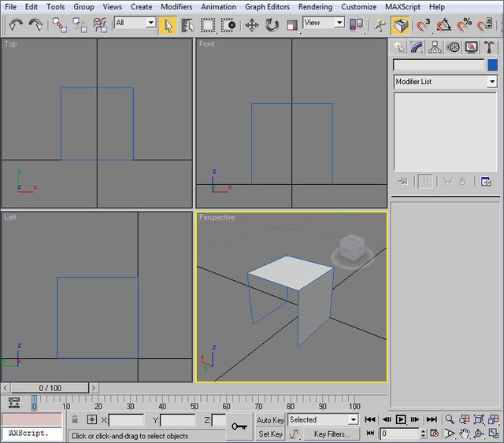504x443 pixels.
Task: Toggle the selection lock padlock
Action: pos(76,420)
